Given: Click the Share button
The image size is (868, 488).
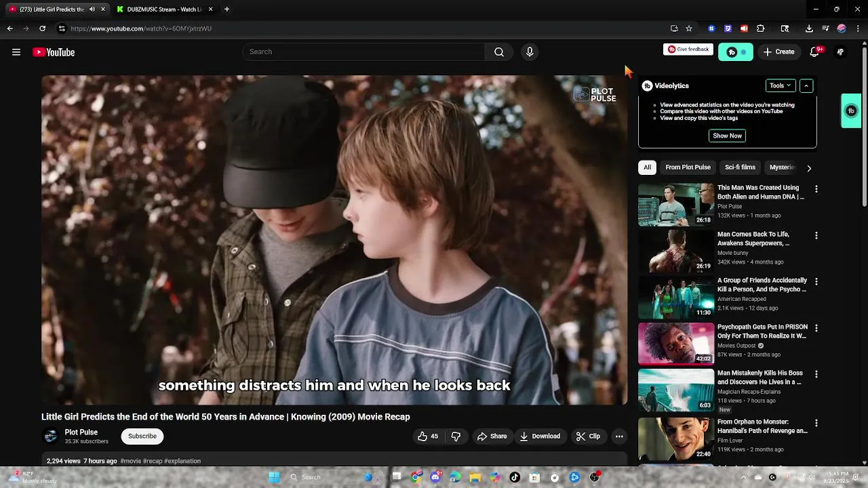Looking at the screenshot, I should pos(492,436).
